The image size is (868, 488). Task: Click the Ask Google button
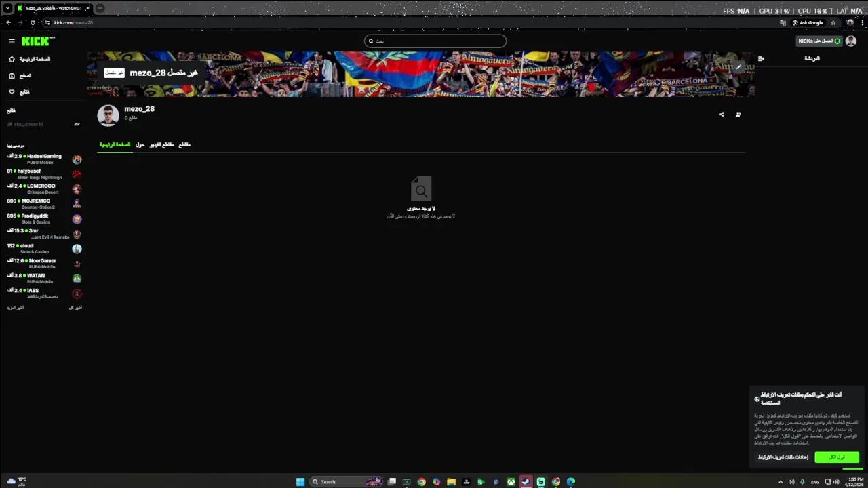pos(808,22)
